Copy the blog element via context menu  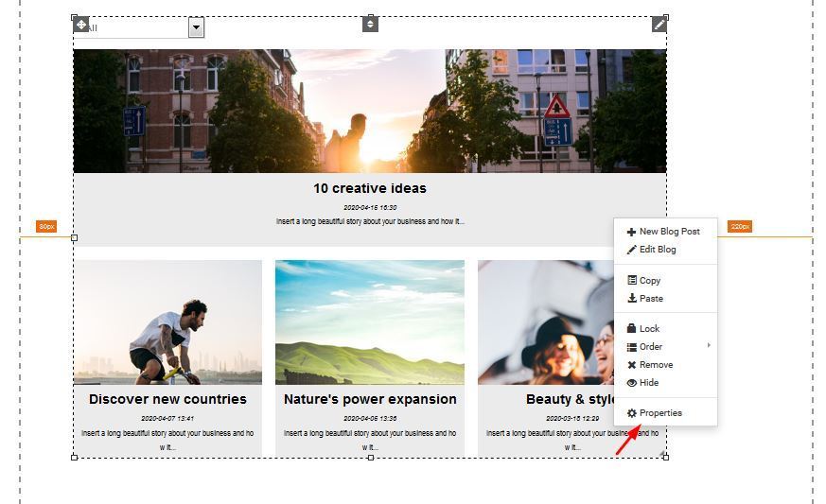click(649, 281)
